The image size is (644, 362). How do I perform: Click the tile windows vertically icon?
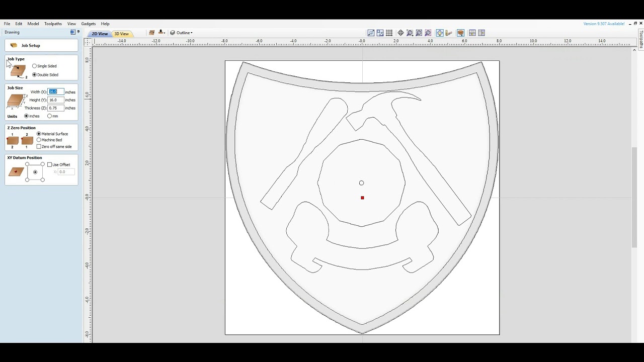click(481, 33)
